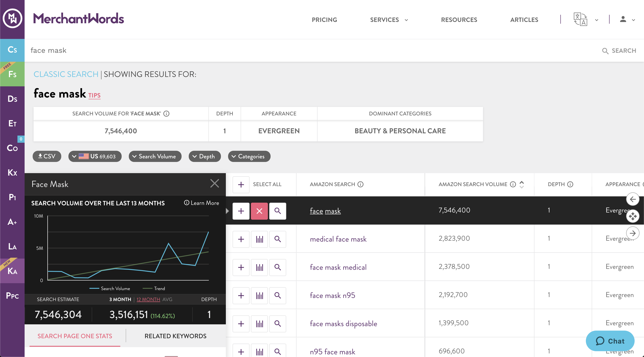Add face mask n95 to collection
The height and width of the screenshot is (357, 644).
241,296
